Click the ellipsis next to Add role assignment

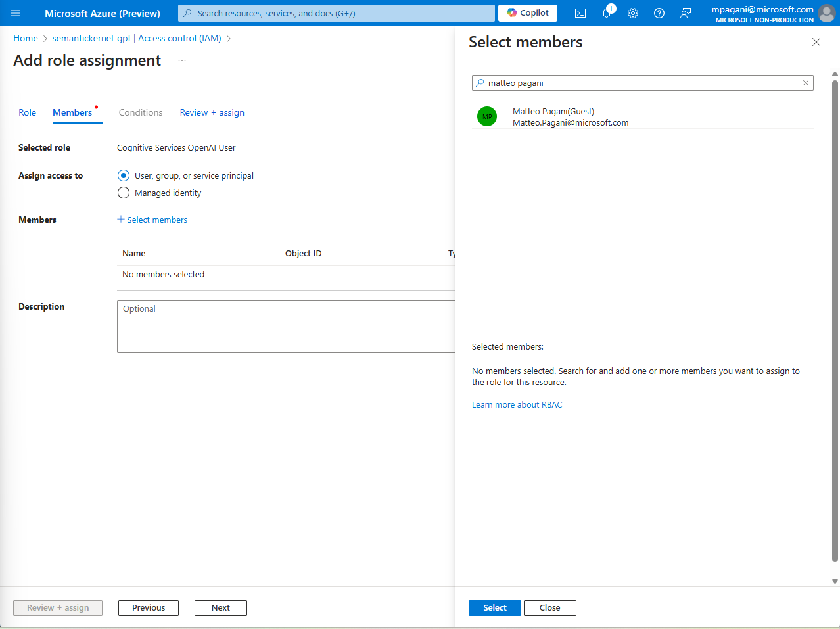182,60
